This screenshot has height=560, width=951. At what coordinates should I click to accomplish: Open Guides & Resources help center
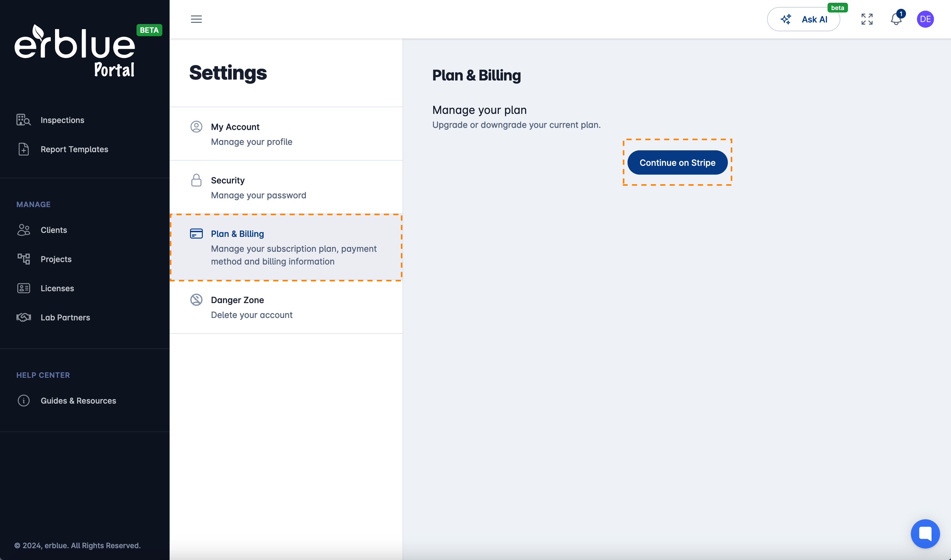click(x=78, y=400)
